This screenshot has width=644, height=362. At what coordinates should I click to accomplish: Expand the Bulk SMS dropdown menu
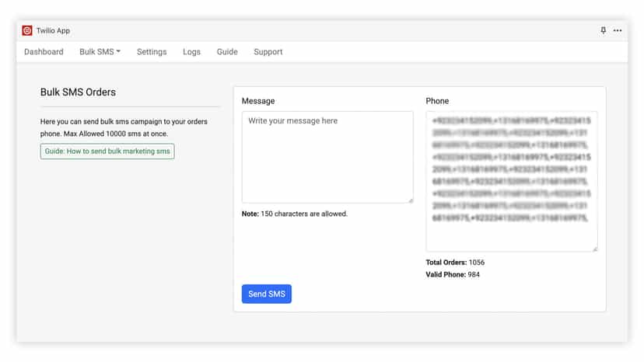click(x=100, y=52)
